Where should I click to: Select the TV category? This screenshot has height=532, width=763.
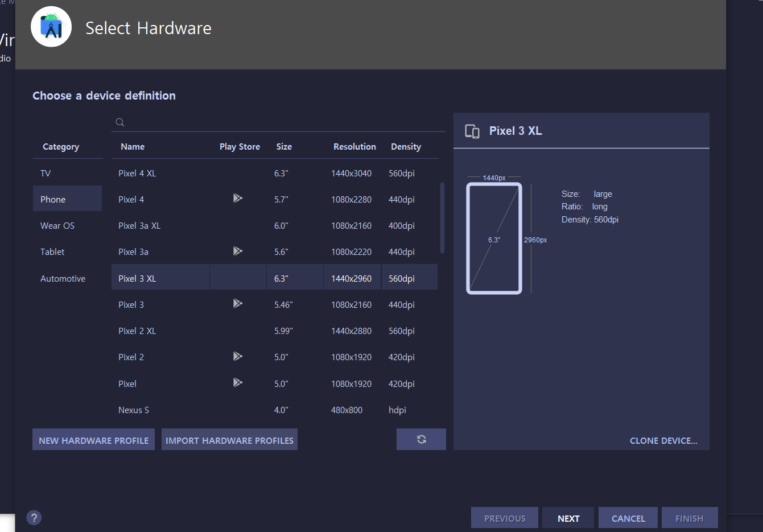46,172
